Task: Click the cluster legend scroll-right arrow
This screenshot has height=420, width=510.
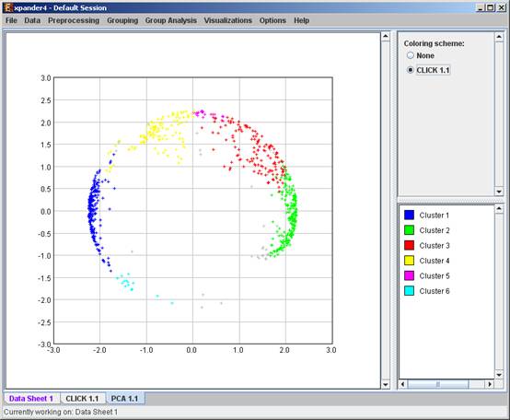Action: [x=490, y=384]
